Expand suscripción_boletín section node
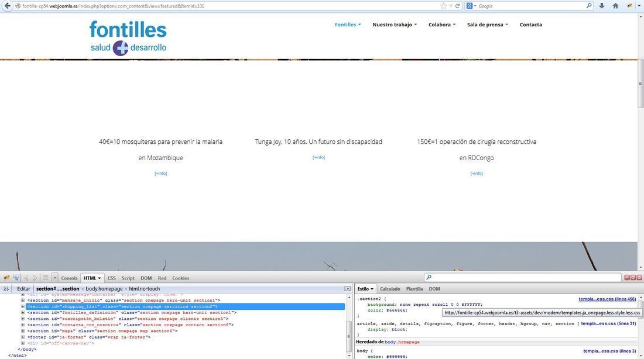The height and width of the screenshot is (359, 644). [x=23, y=319]
